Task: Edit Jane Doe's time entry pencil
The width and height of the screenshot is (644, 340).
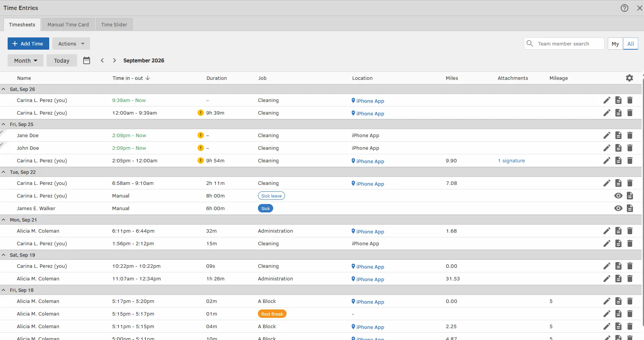Action: click(x=607, y=135)
